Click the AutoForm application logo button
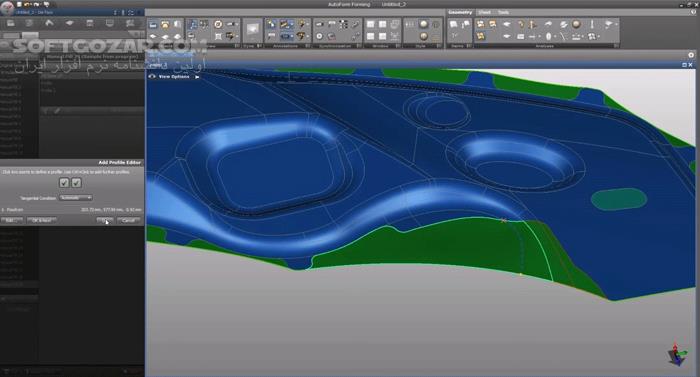This screenshot has width=700, height=377. click(x=7, y=9)
